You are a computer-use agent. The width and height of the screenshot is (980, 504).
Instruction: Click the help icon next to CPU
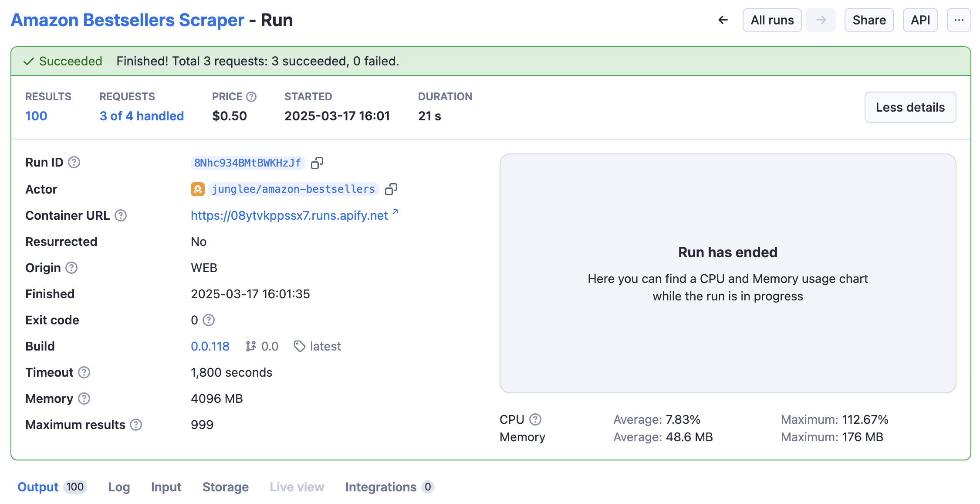[535, 419]
